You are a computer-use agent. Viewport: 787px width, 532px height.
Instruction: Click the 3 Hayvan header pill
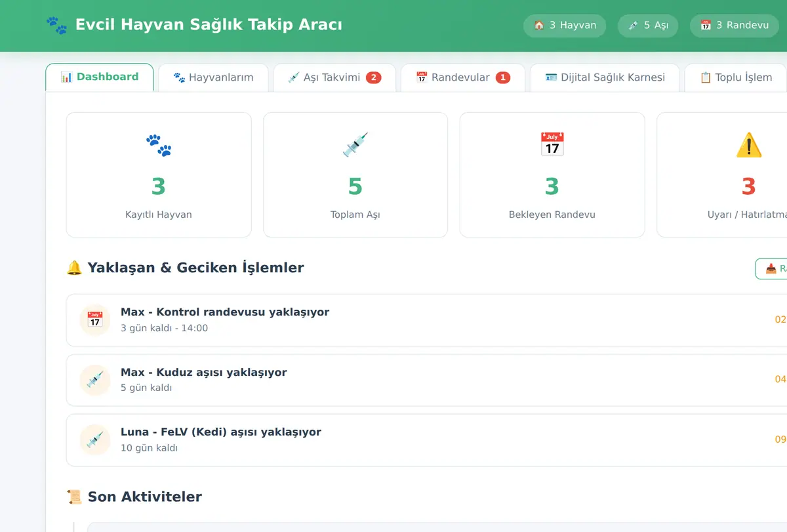pyautogui.click(x=565, y=26)
